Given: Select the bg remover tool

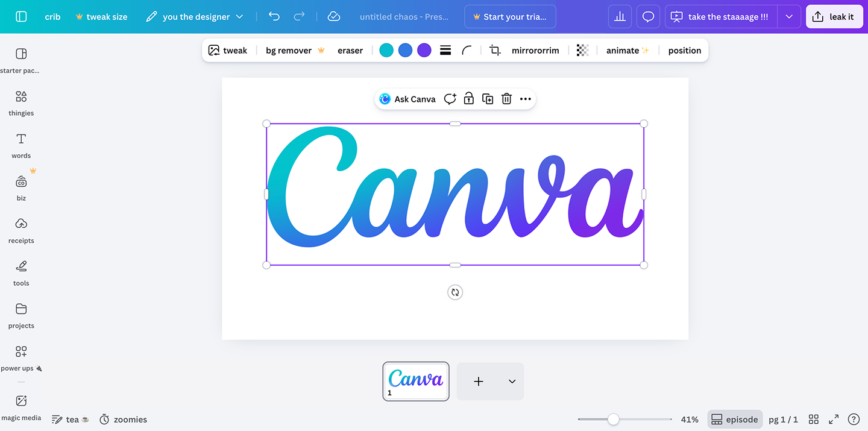Looking at the screenshot, I should [x=295, y=51].
